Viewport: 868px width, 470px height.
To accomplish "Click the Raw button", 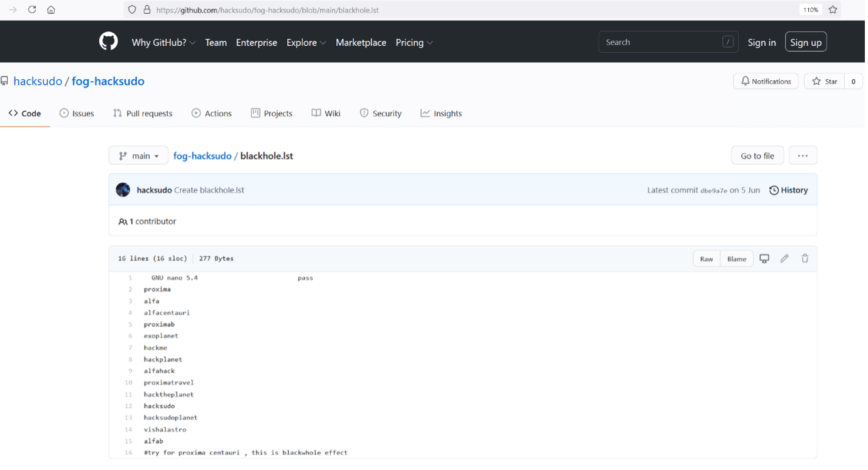I will pos(706,259).
